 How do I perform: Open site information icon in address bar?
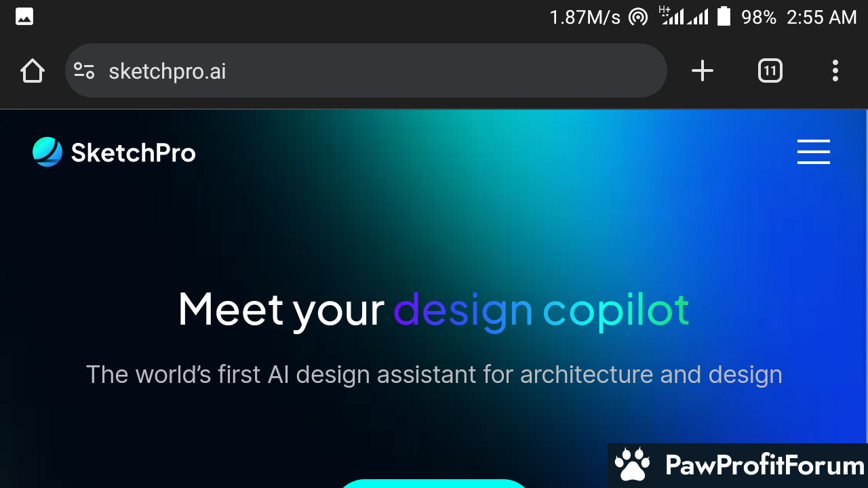coord(84,70)
